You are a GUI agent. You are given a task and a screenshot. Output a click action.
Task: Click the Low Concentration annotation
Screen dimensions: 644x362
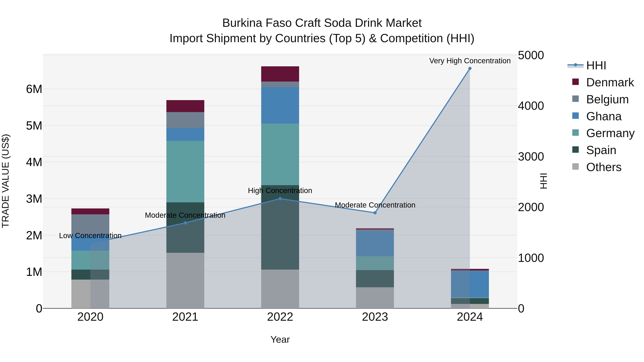point(90,236)
